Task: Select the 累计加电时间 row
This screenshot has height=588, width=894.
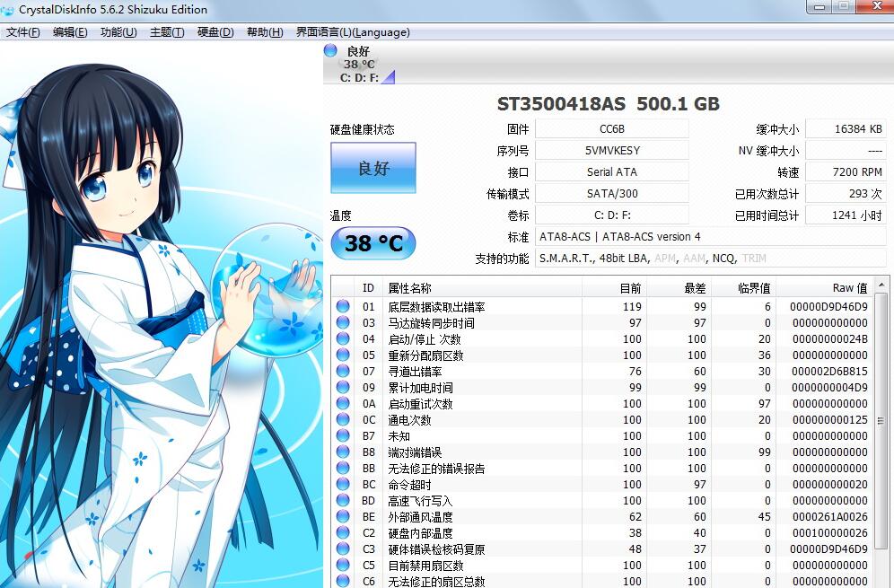Action: (x=602, y=387)
